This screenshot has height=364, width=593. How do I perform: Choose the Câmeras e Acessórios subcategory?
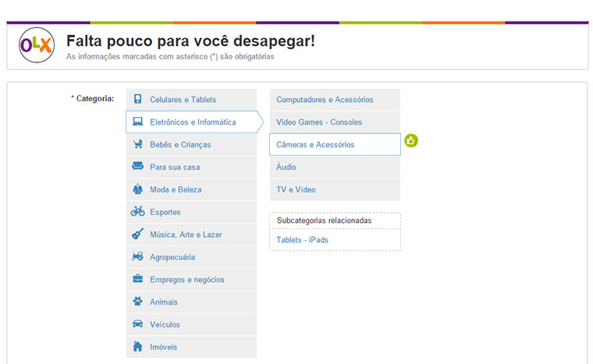(x=315, y=145)
